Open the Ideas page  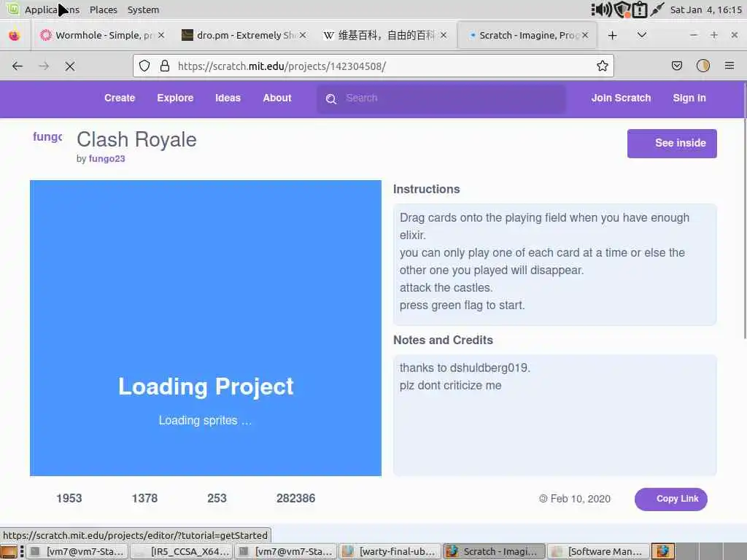pos(228,98)
